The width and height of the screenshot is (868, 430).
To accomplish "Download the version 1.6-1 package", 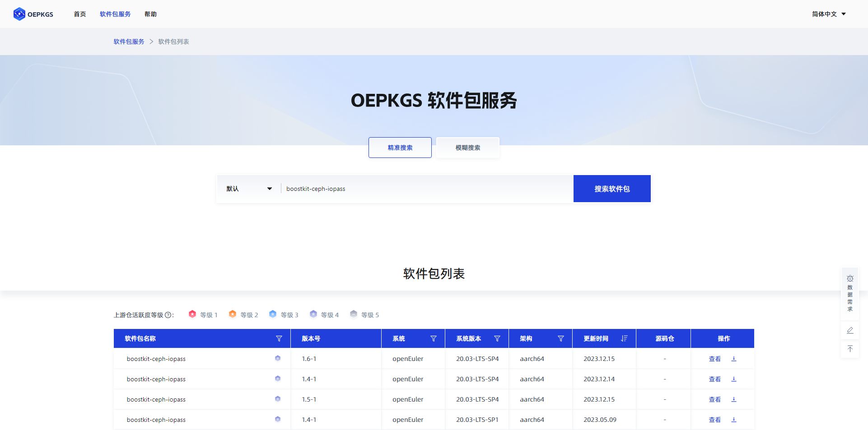I will [x=734, y=359].
